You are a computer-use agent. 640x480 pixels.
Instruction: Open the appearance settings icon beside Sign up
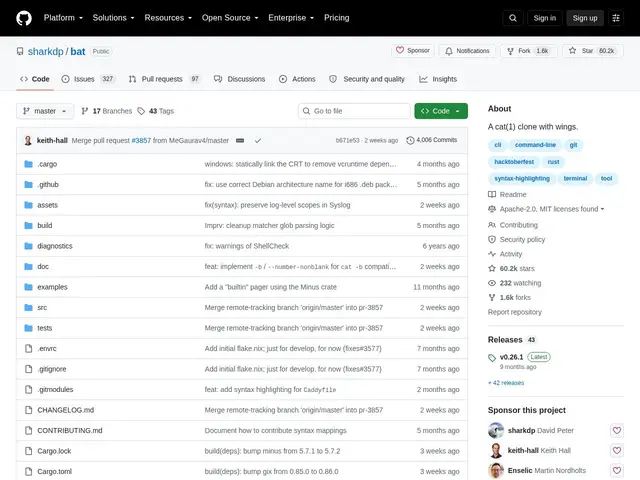[x=616, y=18]
